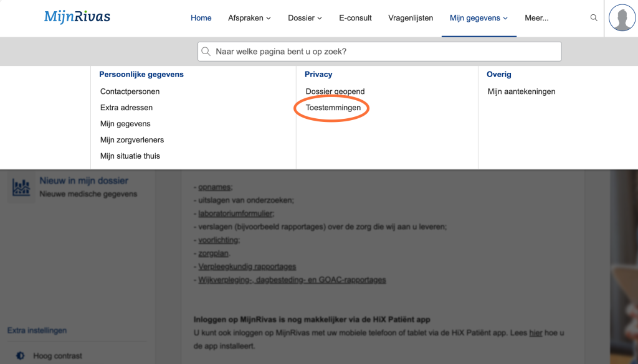Open Mijn situatie thuis link

(x=130, y=156)
